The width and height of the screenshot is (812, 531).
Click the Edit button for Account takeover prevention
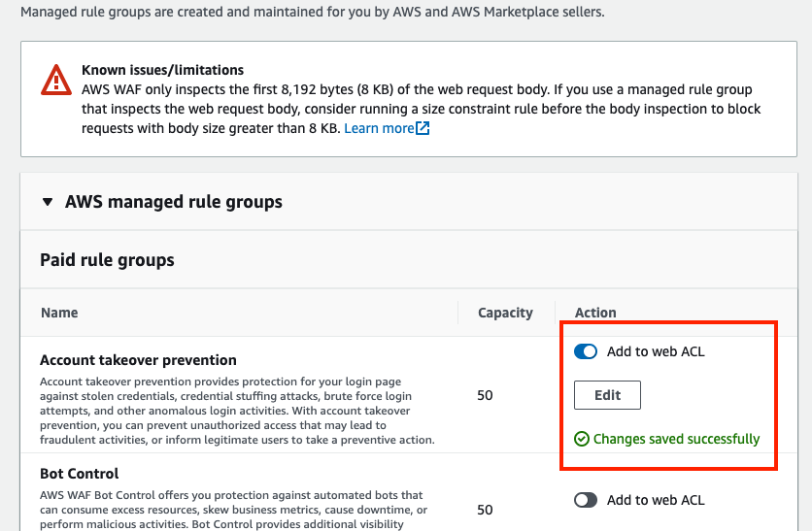click(x=607, y=395)
